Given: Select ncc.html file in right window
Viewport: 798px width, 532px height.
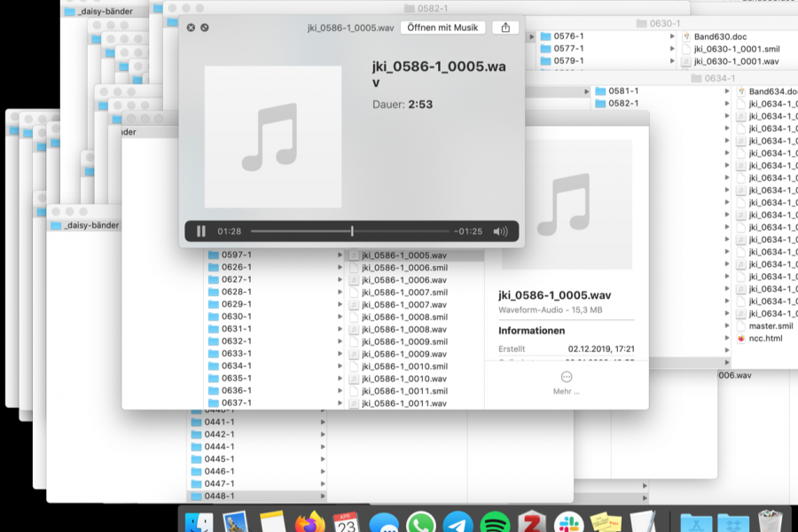Looking at the screenshot, I should click(x=765, y=338).
